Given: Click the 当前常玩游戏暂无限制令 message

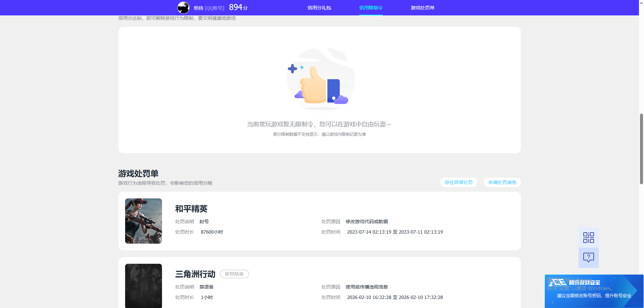Looking at the screenshot, I should [x=319, y=124].
